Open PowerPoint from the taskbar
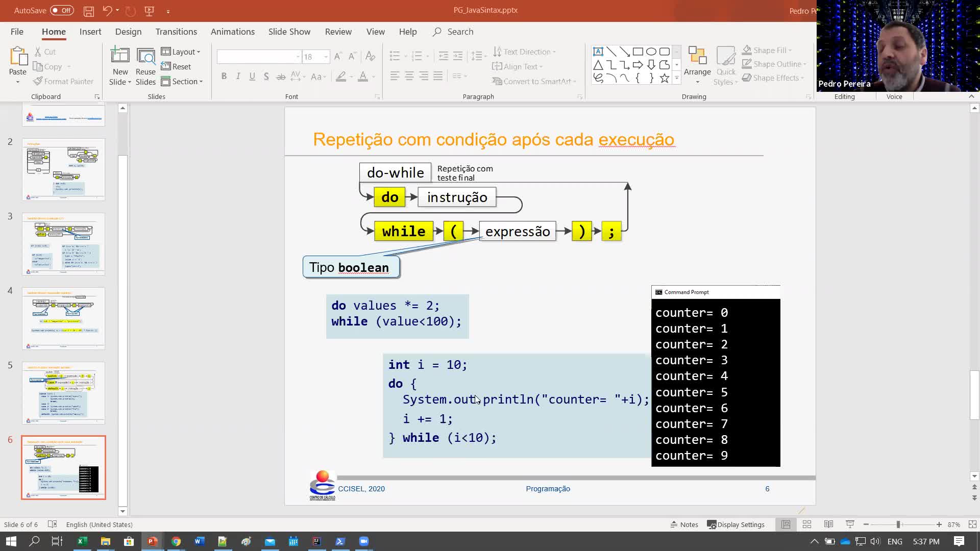This screenshot has width=980, height=551. click(x=152, y=541)
